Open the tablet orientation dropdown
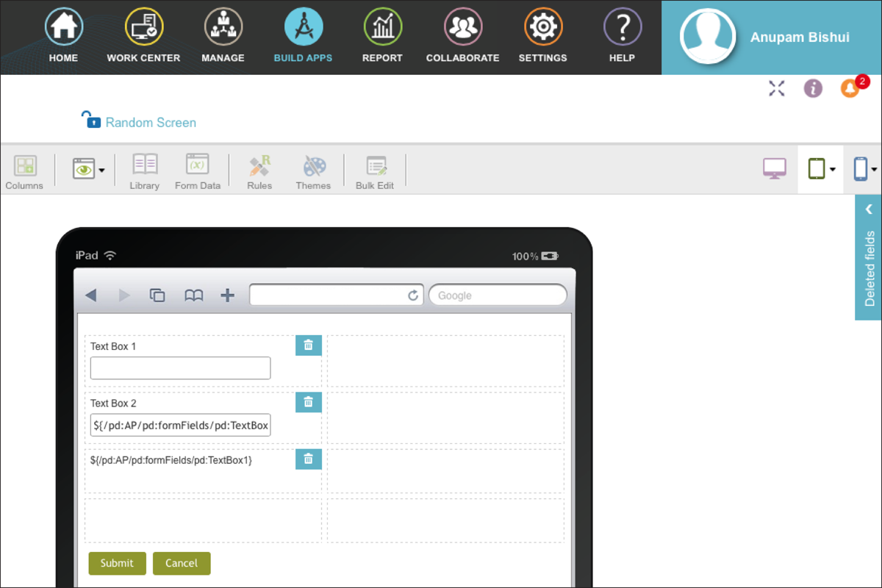This screenshot has height=588, width=882. pyautogui.click(x=833, y=168)
